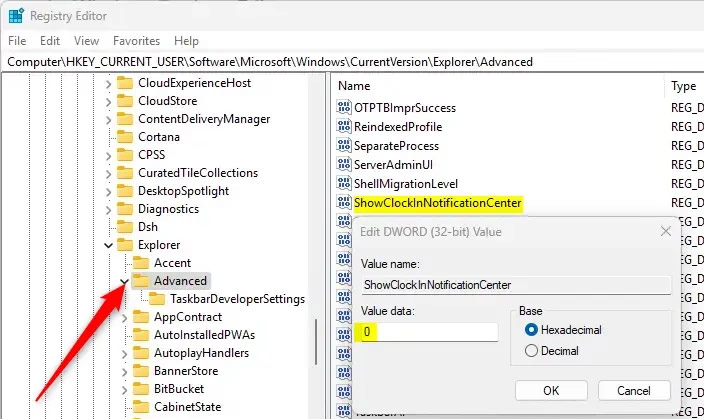Select the ServerAdminUI value name
The image size is (704, 419).
[x=393, y=165]
